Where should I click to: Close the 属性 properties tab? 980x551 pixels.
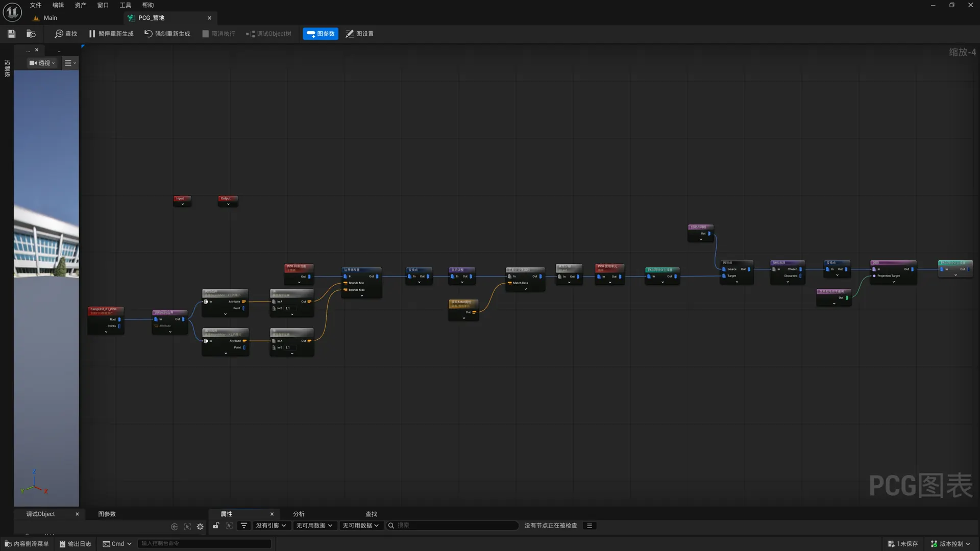(x=272, y=514)
